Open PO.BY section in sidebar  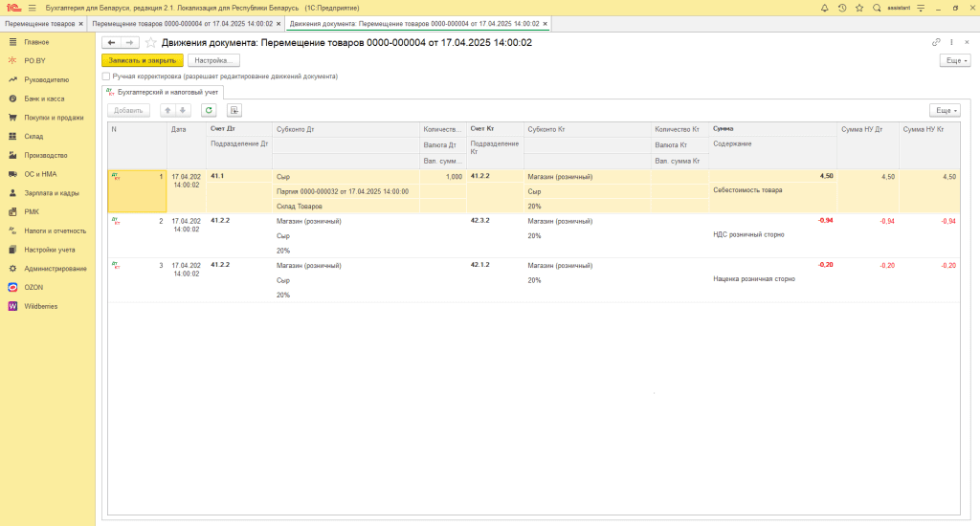coord(35,60)
